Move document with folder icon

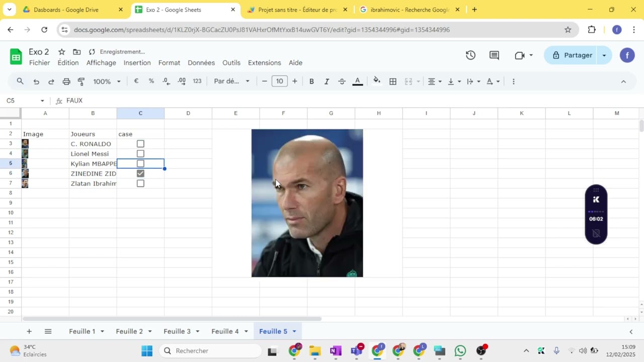click(x=77, y=52)
